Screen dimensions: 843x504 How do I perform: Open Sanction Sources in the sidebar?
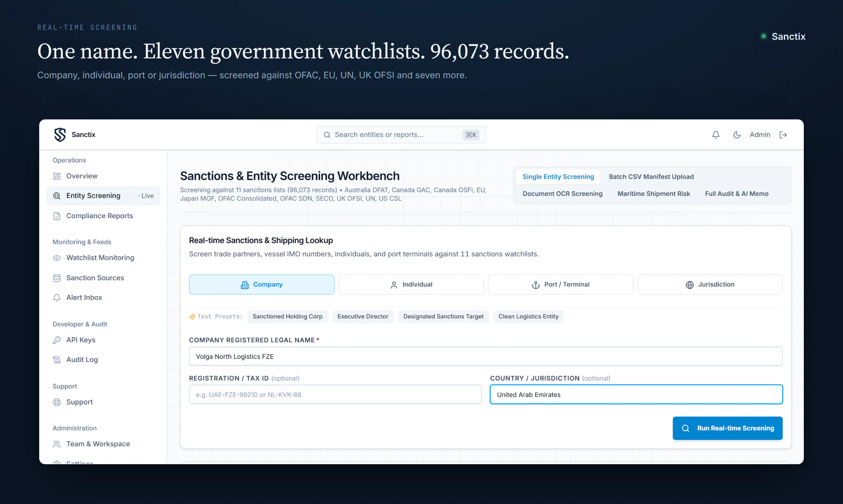coord(103,278)
